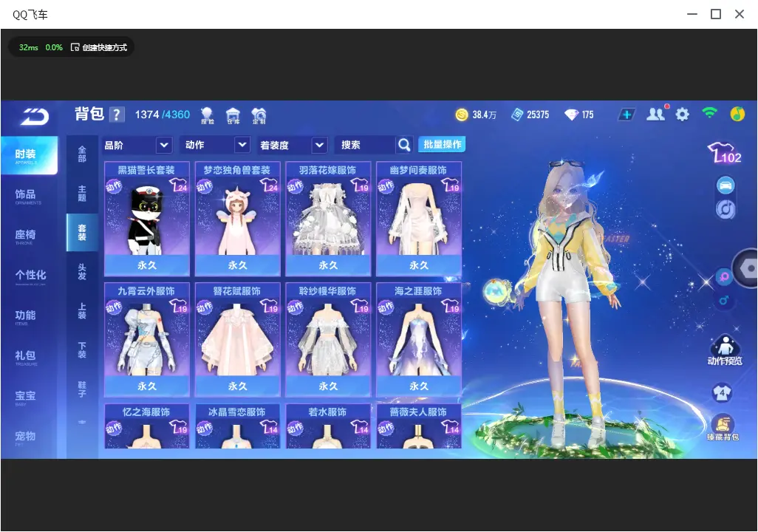The image size is (758, 532).
Task: Select the 下装 subcategory
Action: click(x=82, y=350)
